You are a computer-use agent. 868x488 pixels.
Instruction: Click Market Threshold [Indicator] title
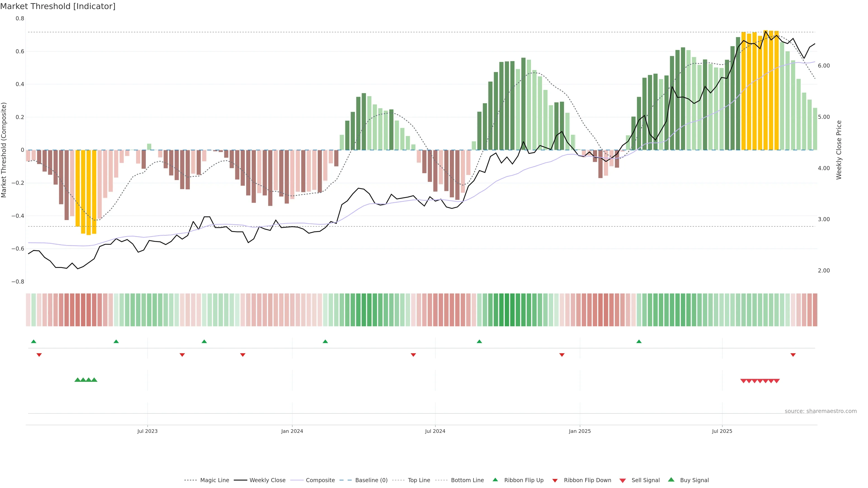(x=58, y=6)
